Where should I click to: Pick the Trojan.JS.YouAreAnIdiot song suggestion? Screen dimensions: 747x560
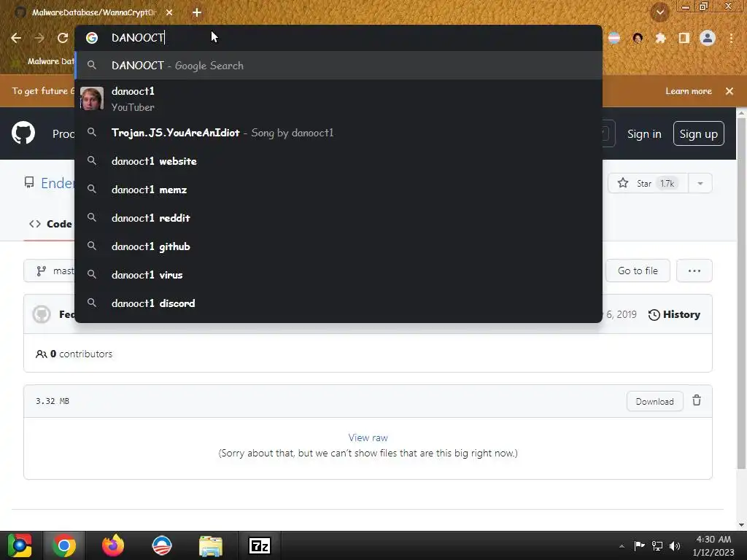coord(338,133)
